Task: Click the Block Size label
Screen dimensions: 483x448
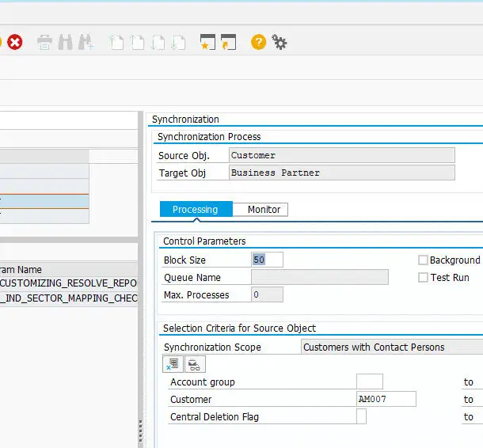Action: pyautogui.click(x=184, y=260)
